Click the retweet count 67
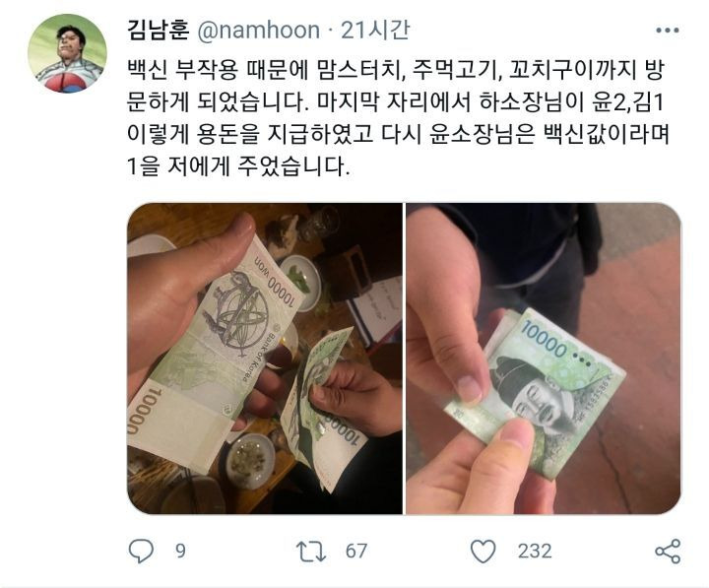Screen dimensions: 709x588 [356, 551]
